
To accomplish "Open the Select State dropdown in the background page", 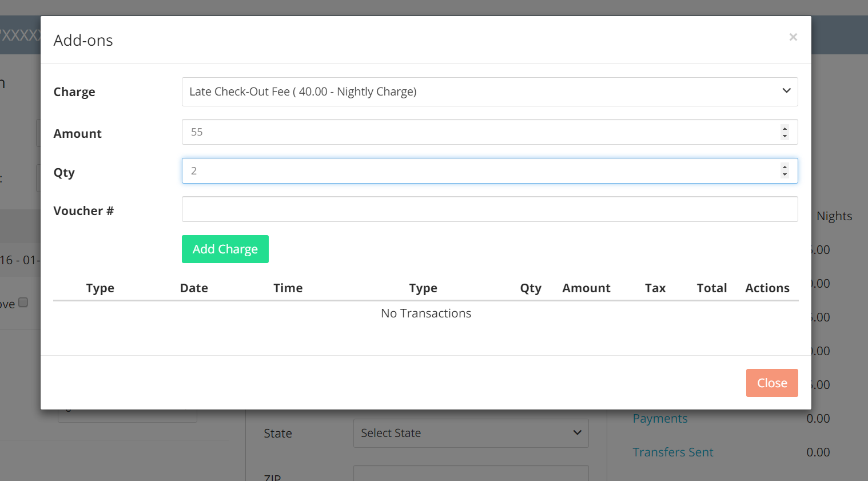I will [471, 434].
